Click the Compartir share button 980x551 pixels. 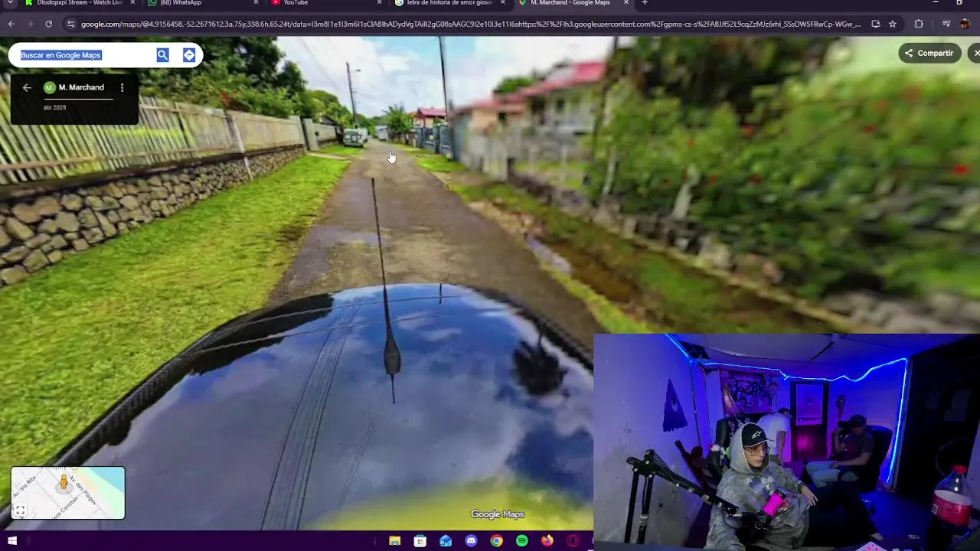tap(929, 53)
